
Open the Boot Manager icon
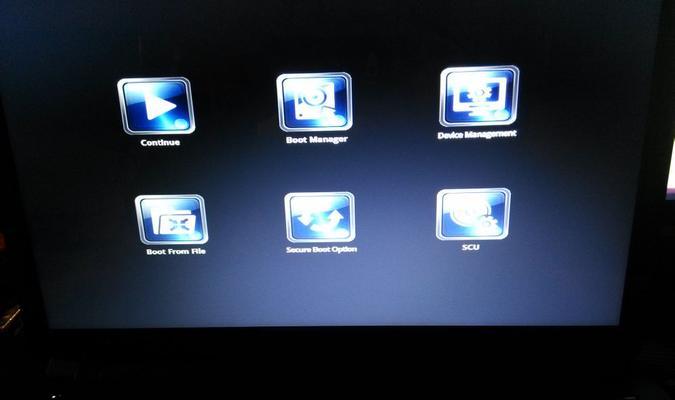[314, 102]
